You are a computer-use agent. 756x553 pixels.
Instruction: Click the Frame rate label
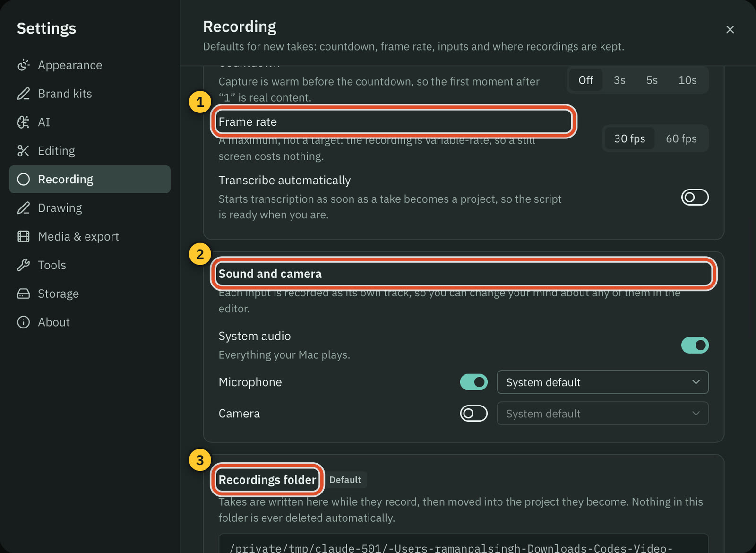(248, 122)
